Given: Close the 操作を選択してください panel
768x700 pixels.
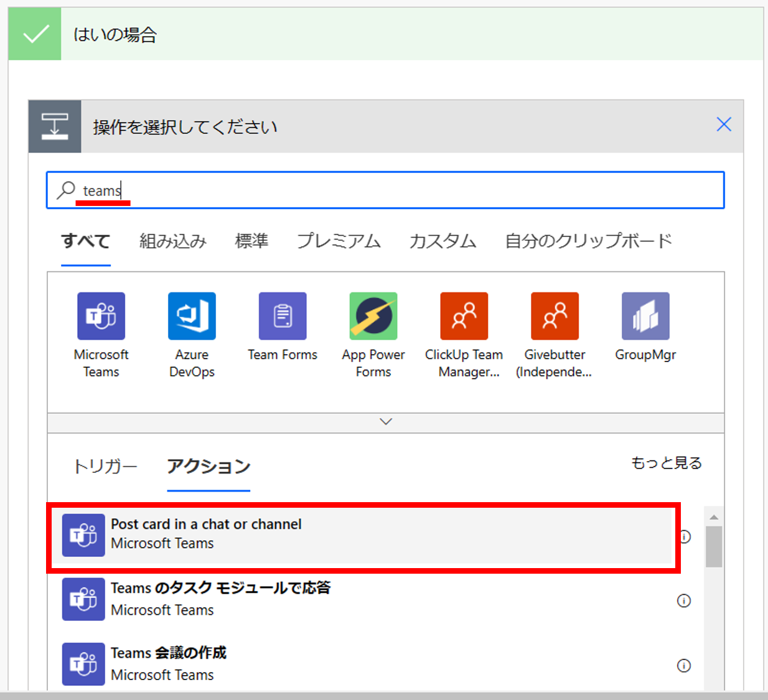Looking at the screenshot, I should point(724,124).
